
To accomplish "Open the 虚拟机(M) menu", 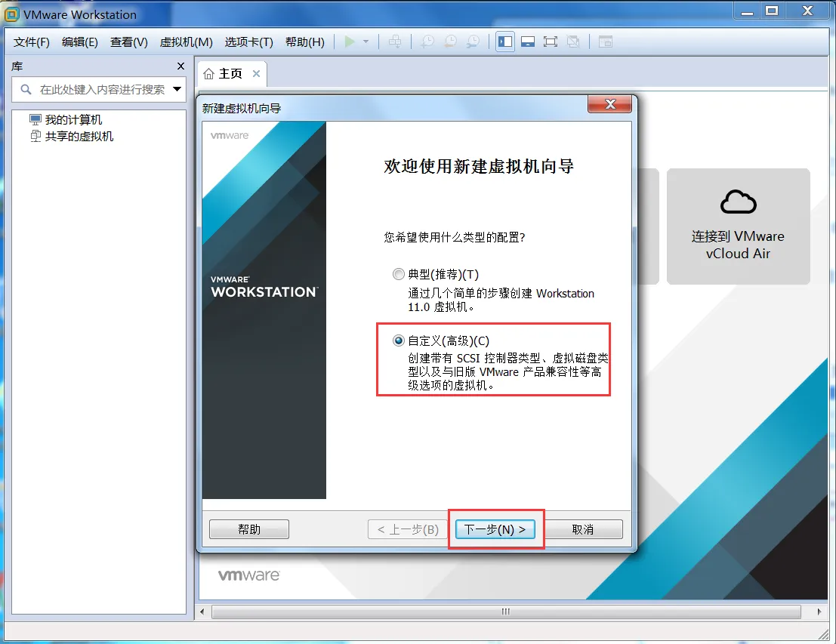I will point(186,42).
